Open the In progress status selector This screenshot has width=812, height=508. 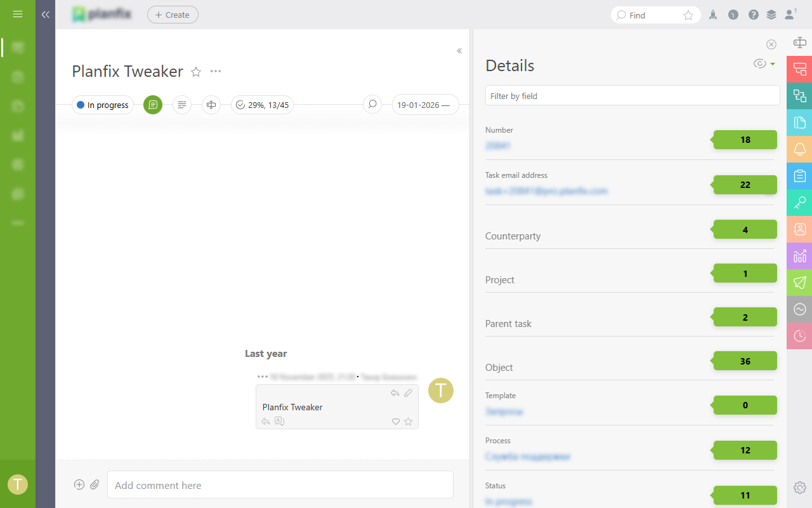click(x=103, y=105)
